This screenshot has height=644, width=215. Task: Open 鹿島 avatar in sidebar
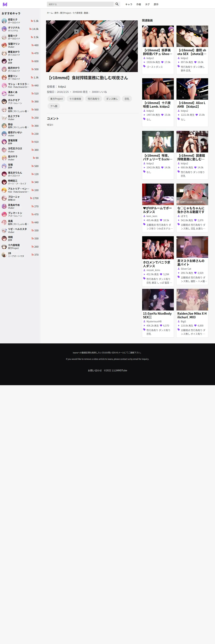[x=4, y=110]
